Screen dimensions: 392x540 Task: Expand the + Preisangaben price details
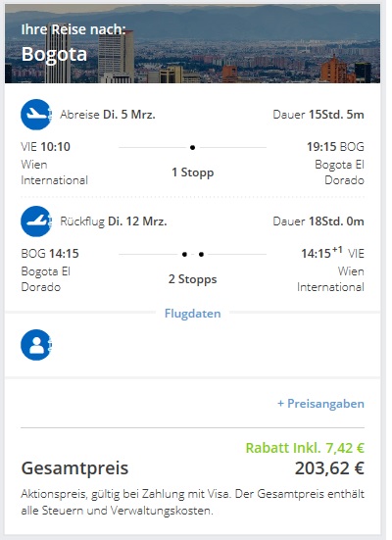(320, 403)
